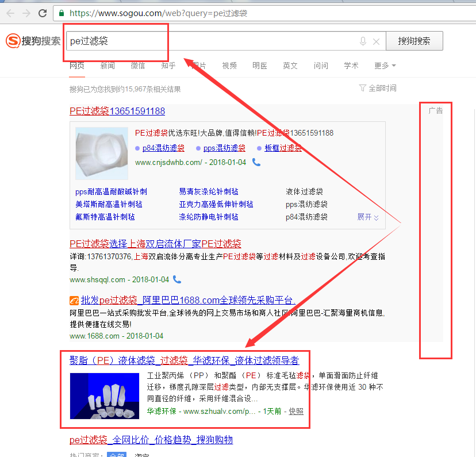Click the browser back arrow
Image resolution: width=476 pixels, height=457 pixels.
10,13
